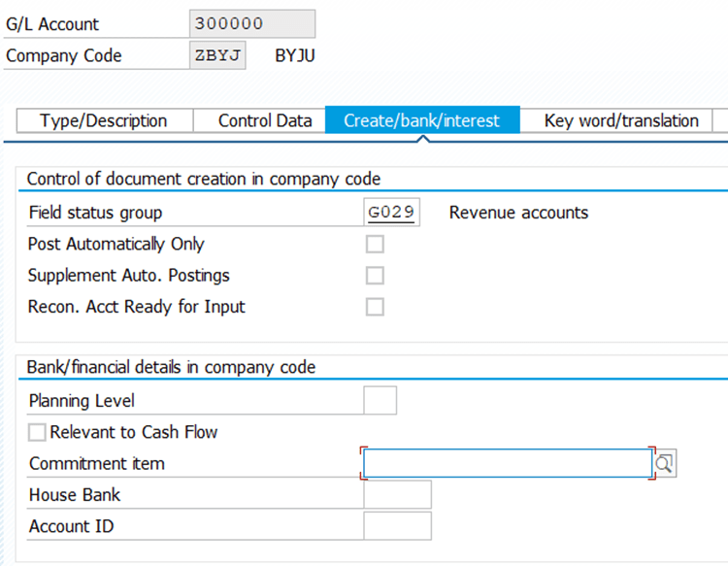The height and width of the screenshot is (566, 728).
Task: Click inside the Commitment item field
Action: coord(507,464)
